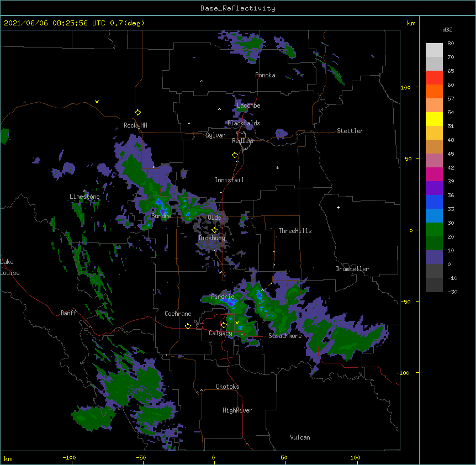This screenshot has width=476, height=465.
Task: Click the Olds town label
Action: click(214, 218)
